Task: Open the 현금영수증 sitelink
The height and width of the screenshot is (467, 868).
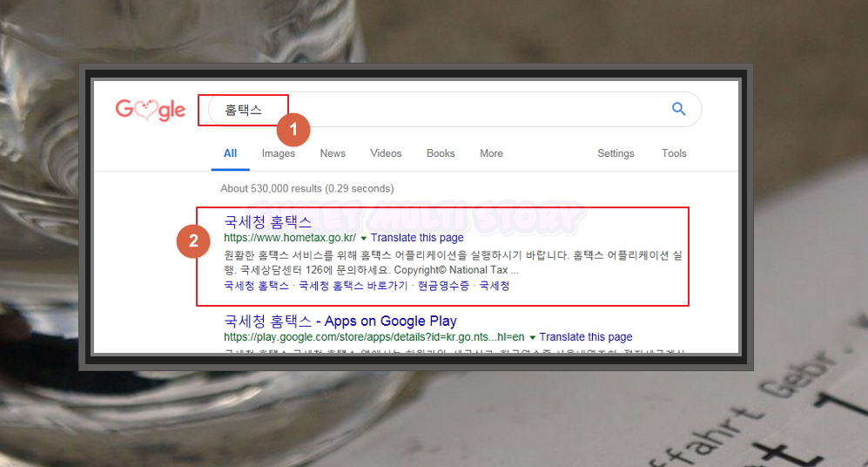Action: 443,286
